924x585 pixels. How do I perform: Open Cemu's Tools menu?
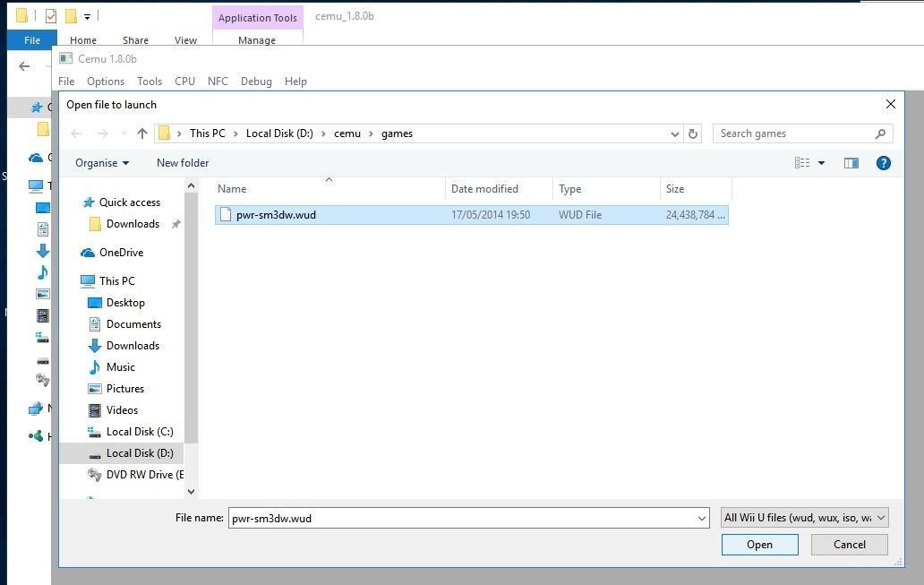tap(150, 82)
